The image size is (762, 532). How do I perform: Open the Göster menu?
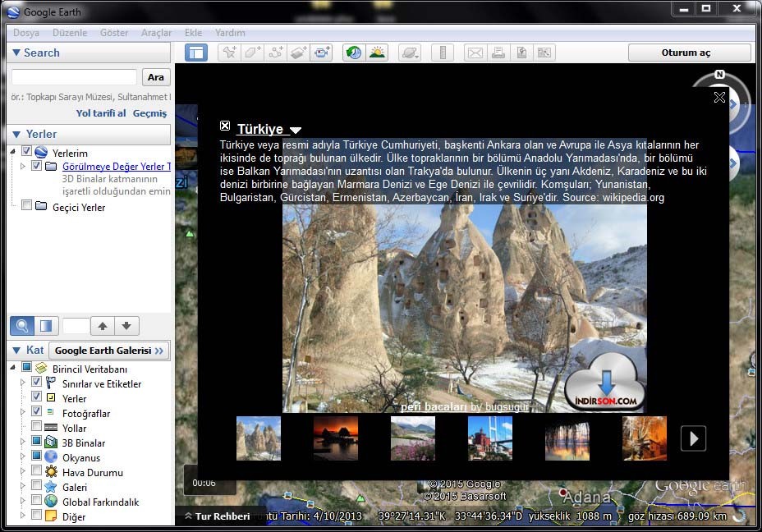[114, 33]
